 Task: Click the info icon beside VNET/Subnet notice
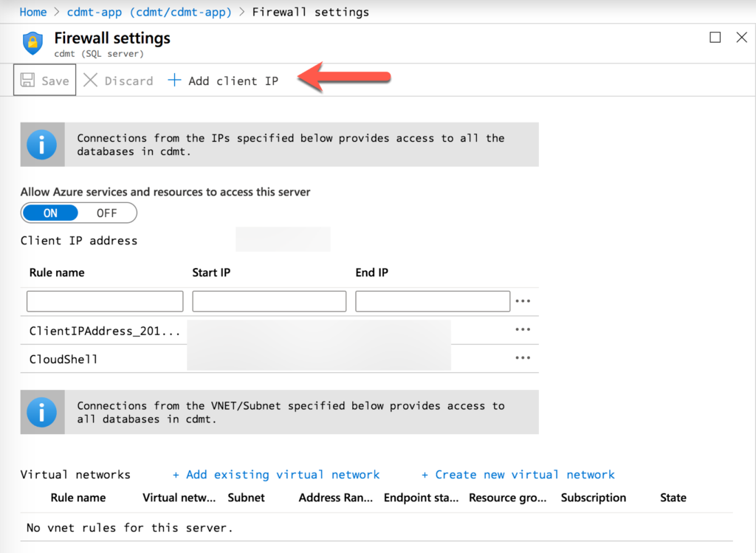[x=42, y=412]
